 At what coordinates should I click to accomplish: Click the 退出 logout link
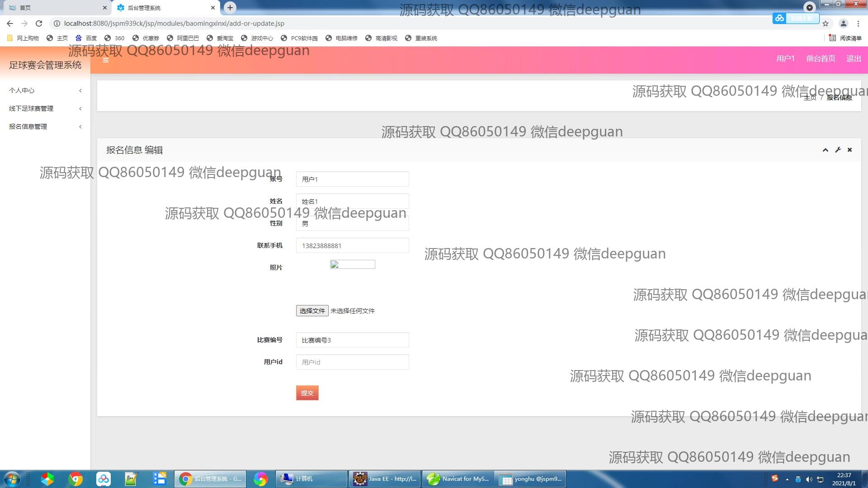click(854, 58)
